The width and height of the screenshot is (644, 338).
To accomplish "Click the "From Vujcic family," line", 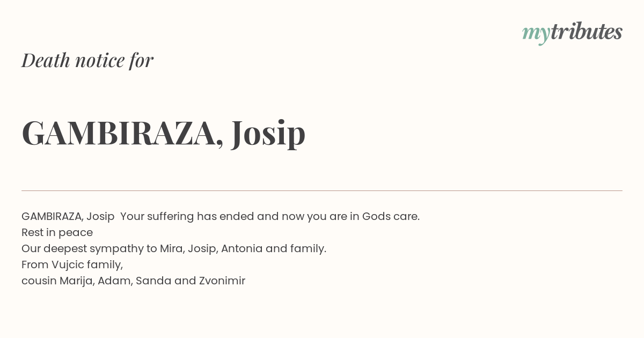I will [x=72, y=265].
